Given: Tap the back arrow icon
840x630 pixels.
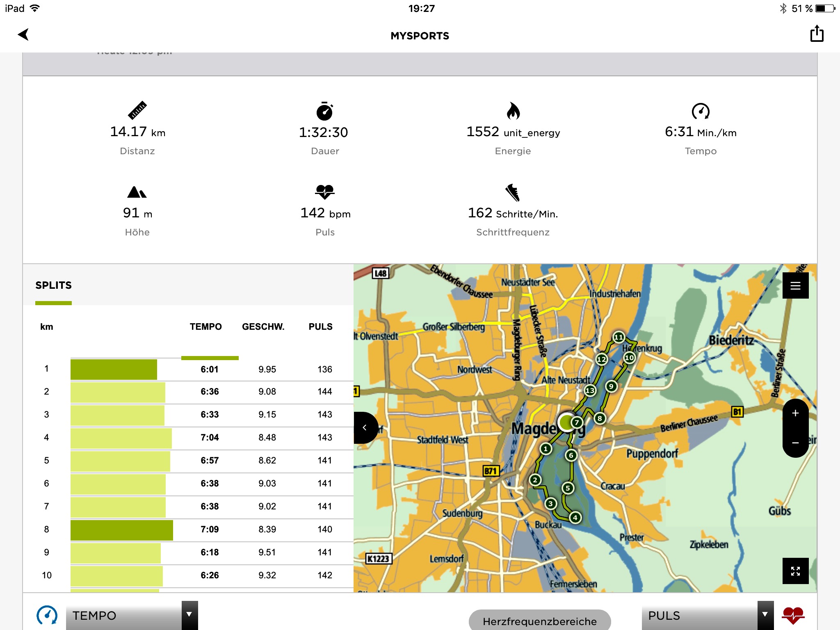Looking at the screenshot, I should 24,34.
